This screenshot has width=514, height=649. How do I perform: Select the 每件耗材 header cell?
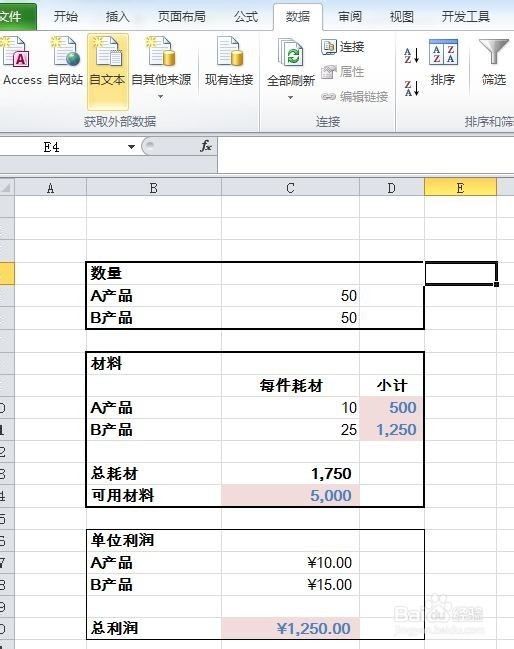coord(290,386)
